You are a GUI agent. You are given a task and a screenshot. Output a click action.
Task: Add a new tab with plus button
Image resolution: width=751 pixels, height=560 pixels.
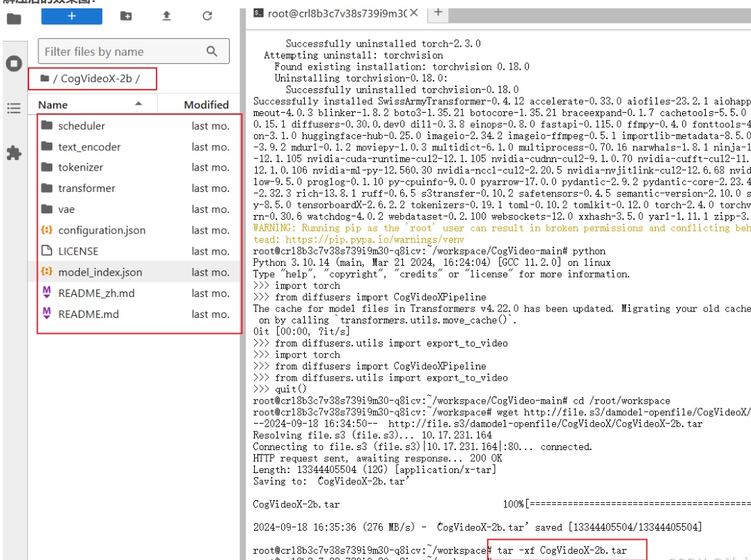pos(438,13)
